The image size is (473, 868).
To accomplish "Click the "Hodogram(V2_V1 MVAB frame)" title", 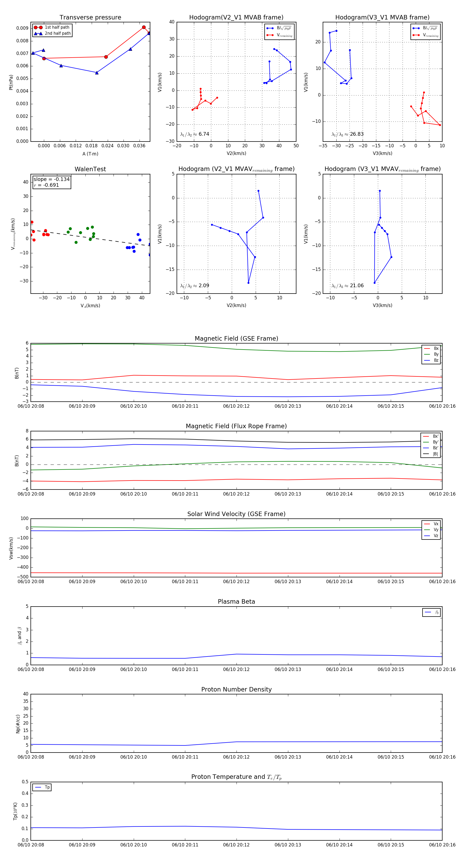I will (236, 17).
